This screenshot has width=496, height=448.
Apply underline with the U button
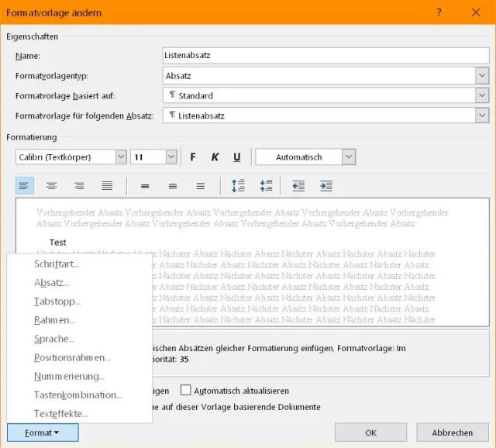point(236,157)
